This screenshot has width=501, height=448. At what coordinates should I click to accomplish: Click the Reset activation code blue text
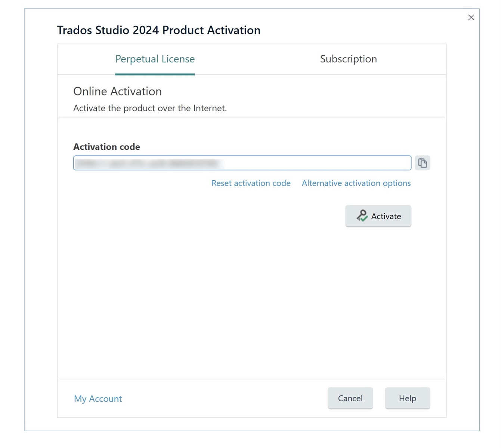[251, 183]
